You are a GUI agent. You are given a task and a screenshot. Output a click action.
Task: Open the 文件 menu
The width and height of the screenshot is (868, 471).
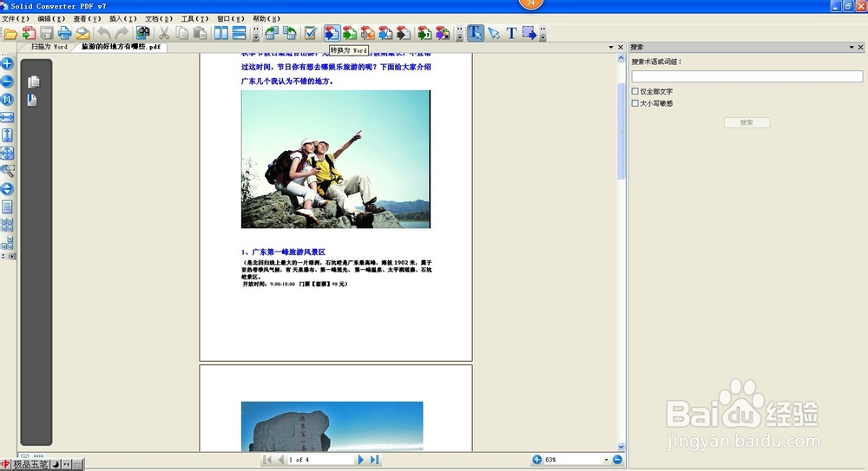(x=15, y=19)
